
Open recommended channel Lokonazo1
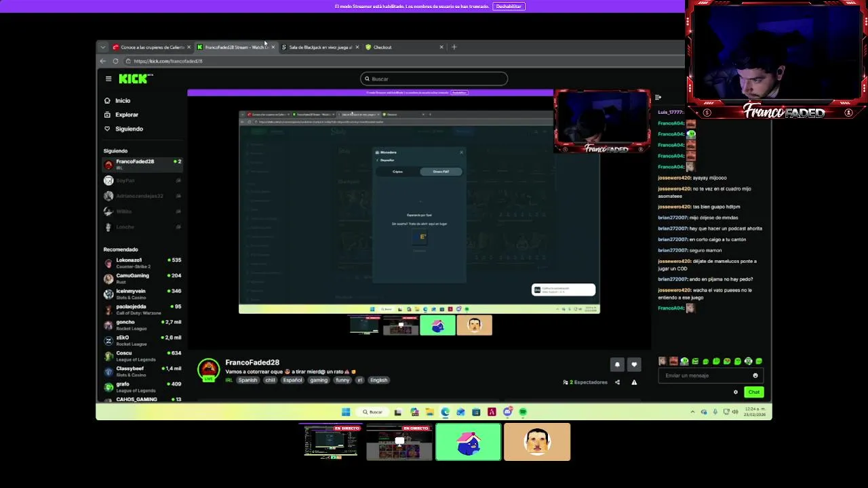(x=142, y=263)
